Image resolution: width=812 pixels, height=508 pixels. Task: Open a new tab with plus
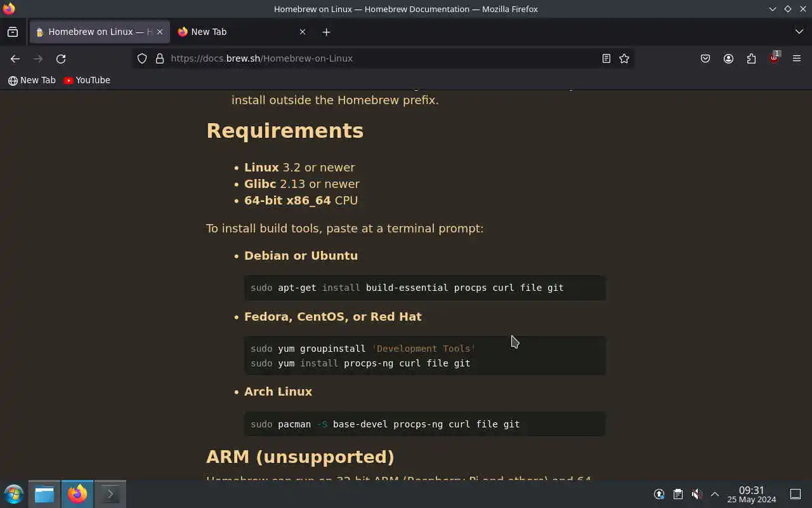click(x=326, y=32)
